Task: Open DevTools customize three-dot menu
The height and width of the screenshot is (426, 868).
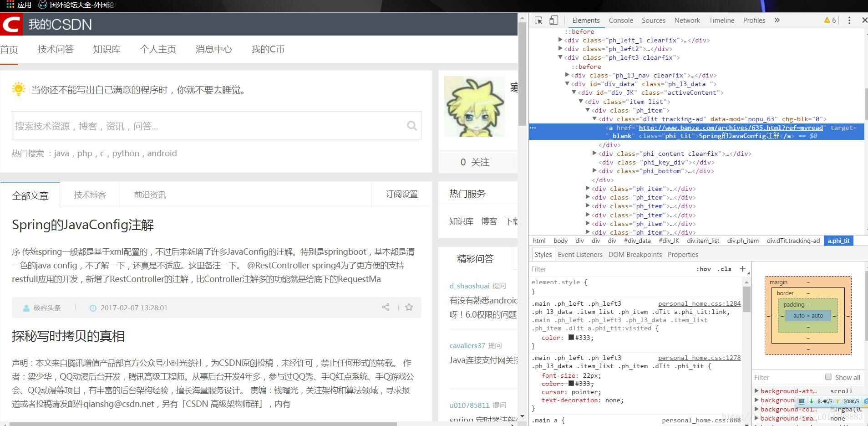Action: coord(849,21)
